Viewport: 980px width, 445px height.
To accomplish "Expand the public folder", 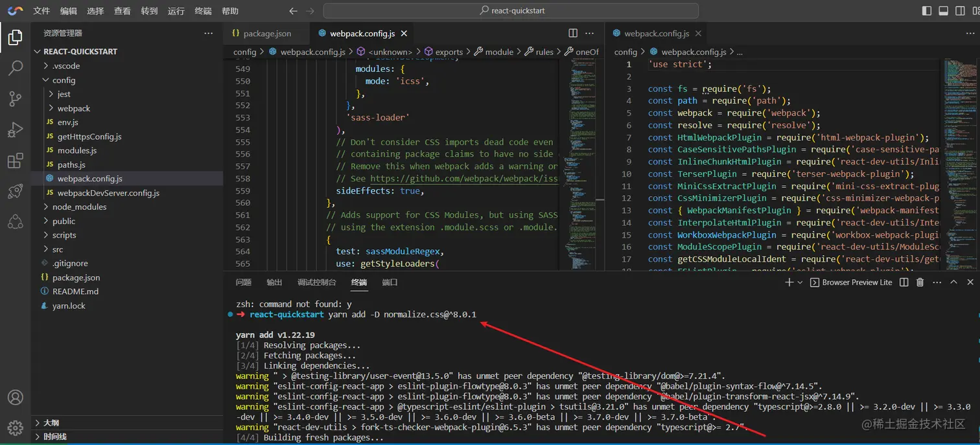I will pyautogui.click(x=127, y=221).
